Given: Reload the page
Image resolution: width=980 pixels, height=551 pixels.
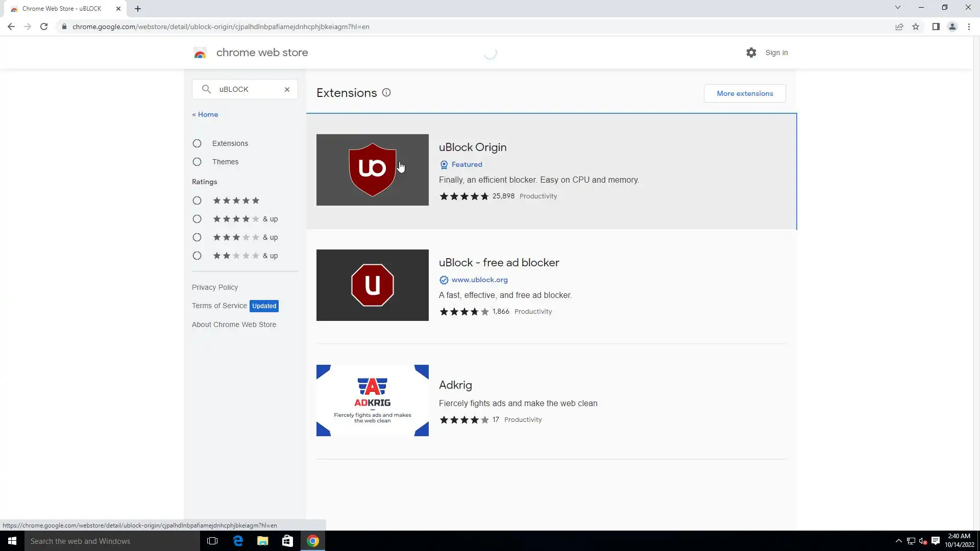Looking at the screenshot, I should click(44, 27).
